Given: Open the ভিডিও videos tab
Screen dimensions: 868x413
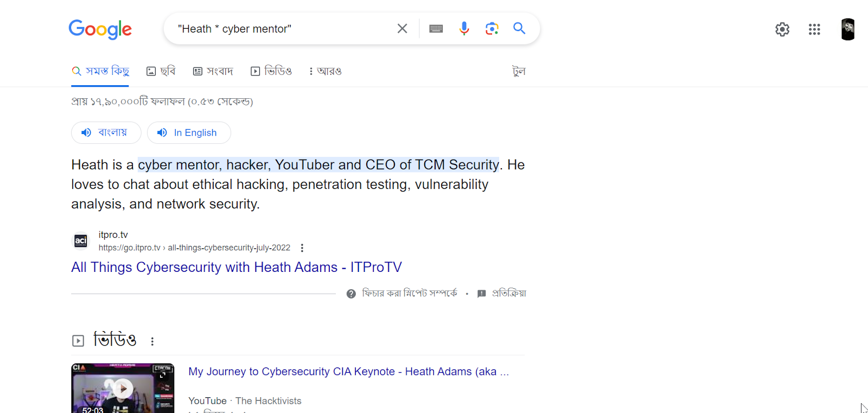Looking at the screenshot, I should click(x=271, y=71).
